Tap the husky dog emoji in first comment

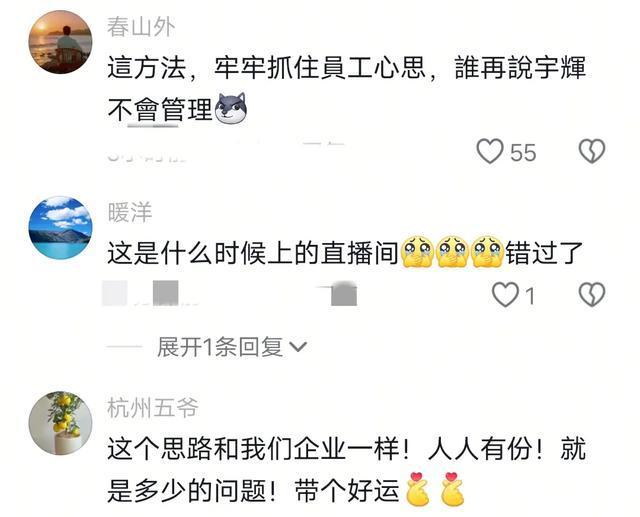231,109
